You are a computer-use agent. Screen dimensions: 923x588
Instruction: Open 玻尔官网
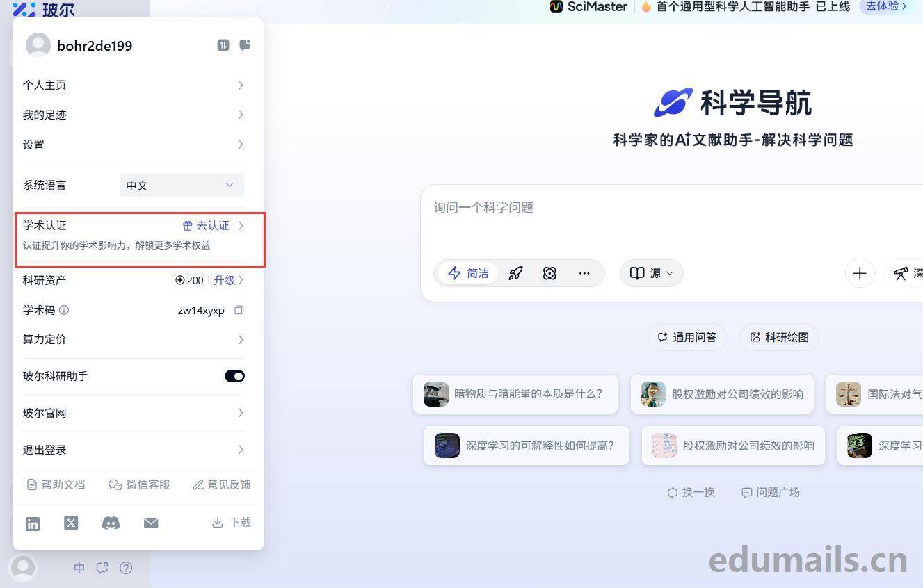point(134,413)
